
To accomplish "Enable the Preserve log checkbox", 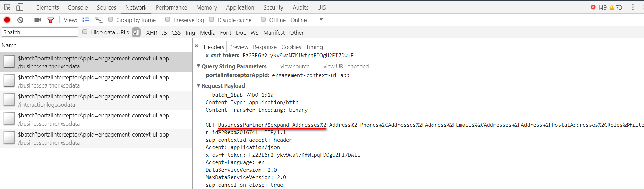I will pos(168,20).
